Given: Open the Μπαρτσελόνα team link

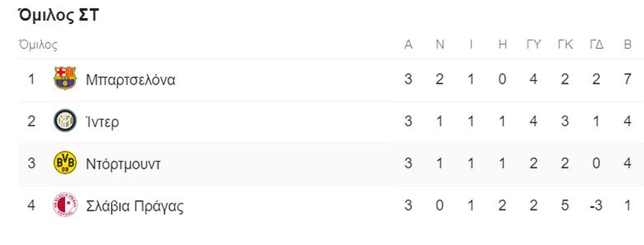Looking at the screenshot, I should point(130,80).
